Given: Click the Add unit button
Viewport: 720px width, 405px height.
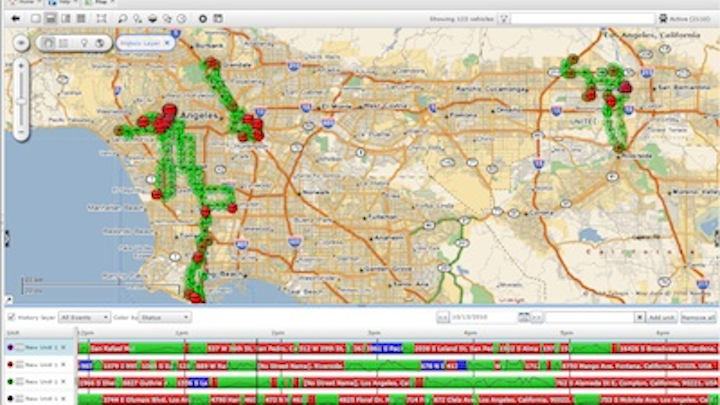Looking at the screenshot, I should pyautogui.click(x=661, y=317).
